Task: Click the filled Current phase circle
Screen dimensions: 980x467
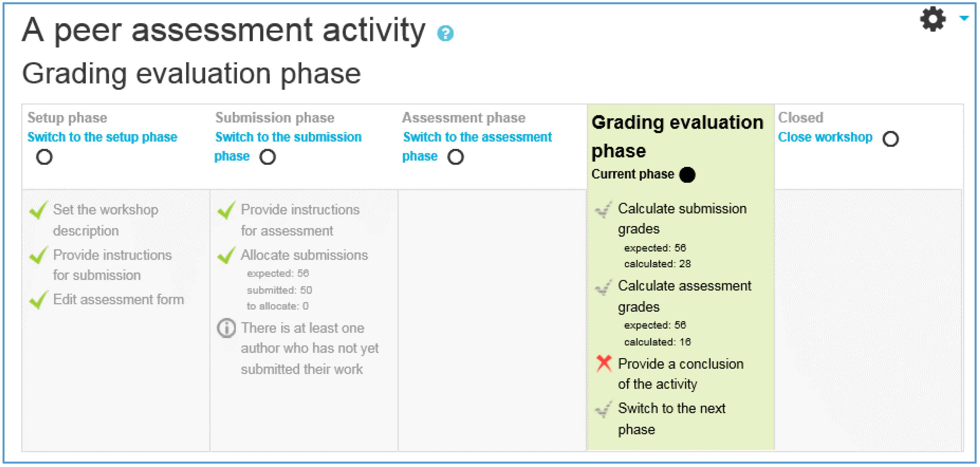Action: (687, 175)
